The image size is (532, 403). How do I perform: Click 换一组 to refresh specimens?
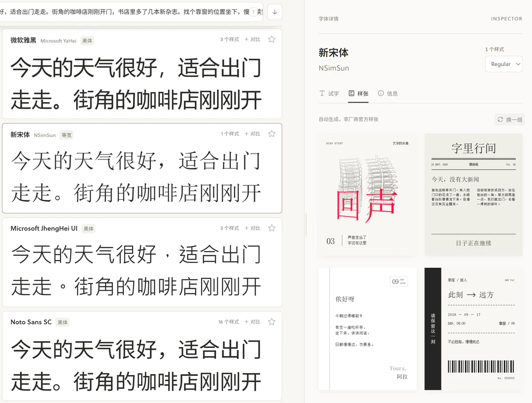point(510,120)
